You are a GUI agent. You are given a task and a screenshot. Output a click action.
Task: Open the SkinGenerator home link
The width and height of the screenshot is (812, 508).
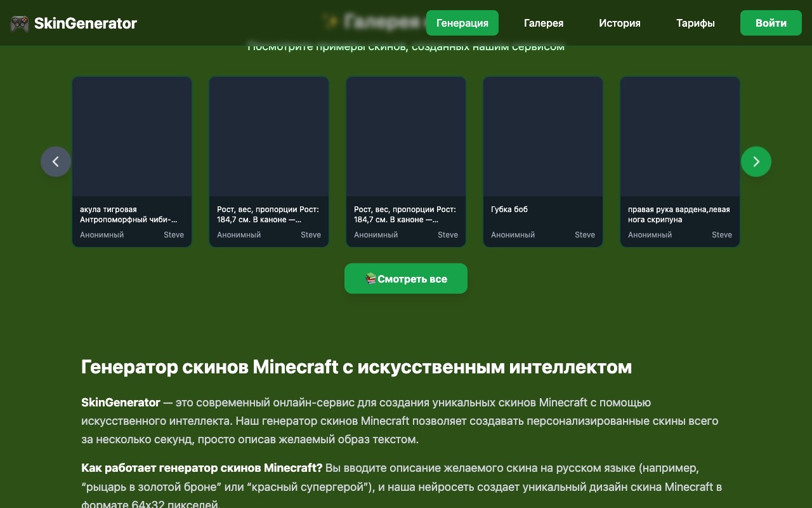(x=74, y=23)
